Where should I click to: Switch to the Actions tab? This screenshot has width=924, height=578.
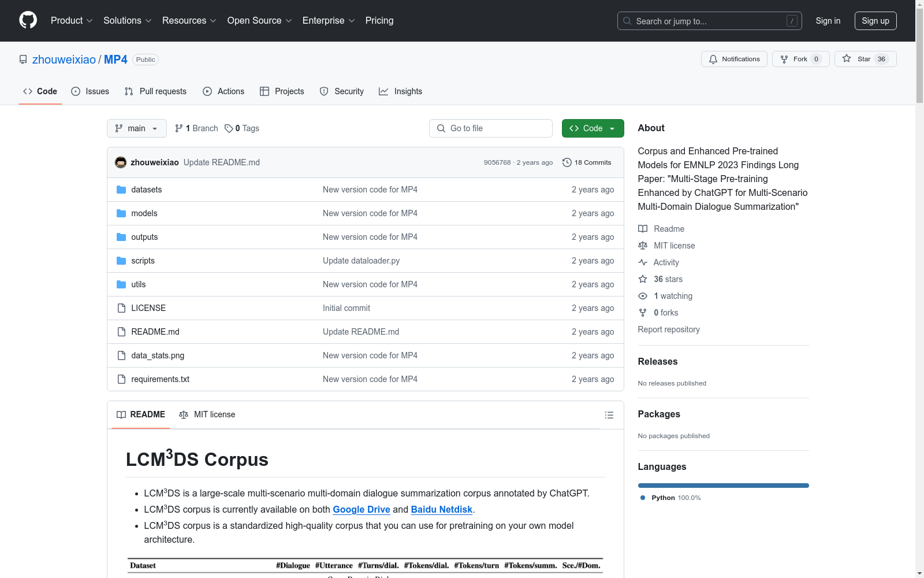click(223, 91)
